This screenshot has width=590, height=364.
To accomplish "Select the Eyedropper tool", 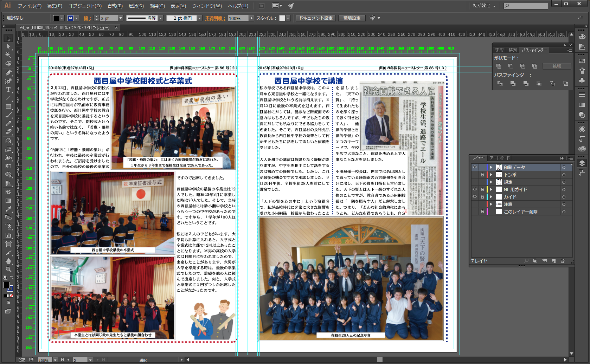I will (x=8, y=209).
